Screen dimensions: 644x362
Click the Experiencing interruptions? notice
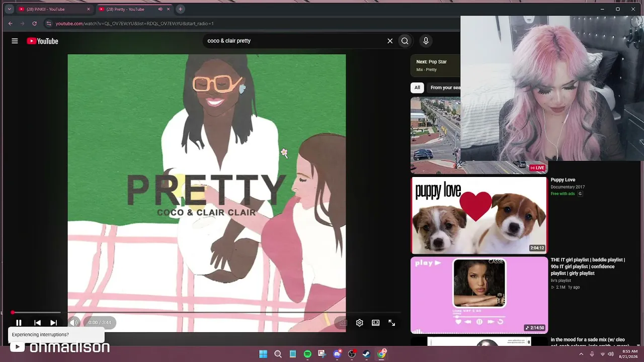point(56,335)
